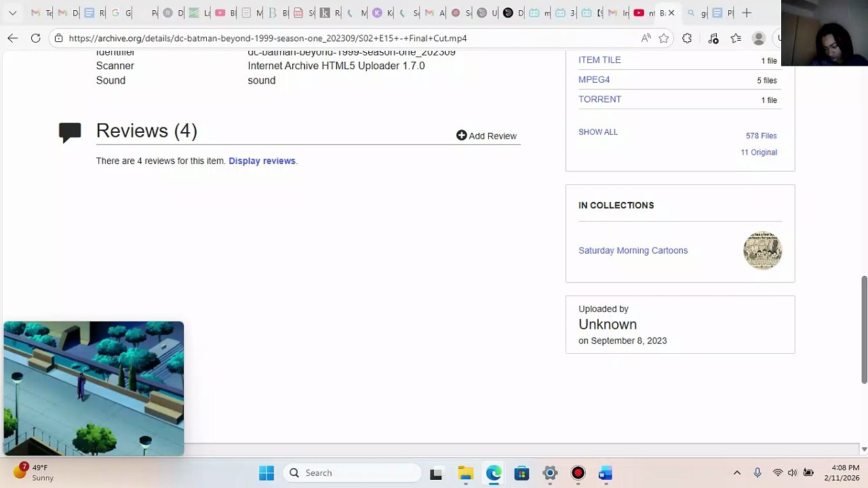Close the currently active browser tab
Screen dimensions: 868x488
pos(671,13)
